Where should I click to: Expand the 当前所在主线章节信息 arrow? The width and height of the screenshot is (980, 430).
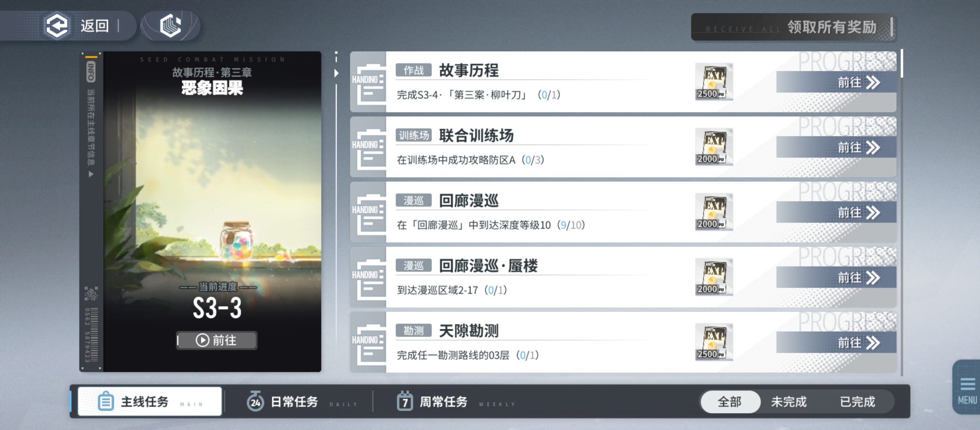pyautogui.click(x=91, y=174)
